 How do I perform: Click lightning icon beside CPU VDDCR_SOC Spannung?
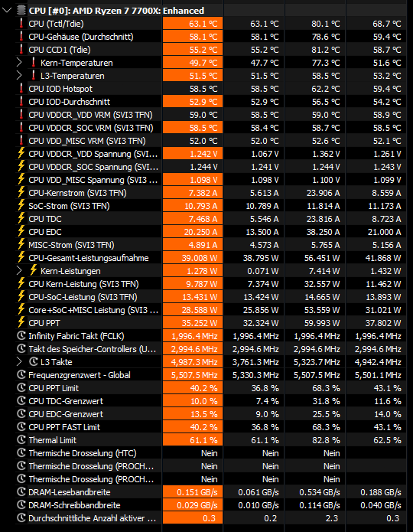point(21,167)
